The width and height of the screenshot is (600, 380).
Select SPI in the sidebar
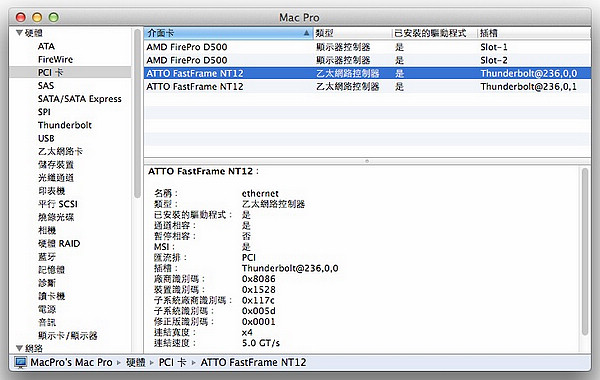tap(44, 112)
